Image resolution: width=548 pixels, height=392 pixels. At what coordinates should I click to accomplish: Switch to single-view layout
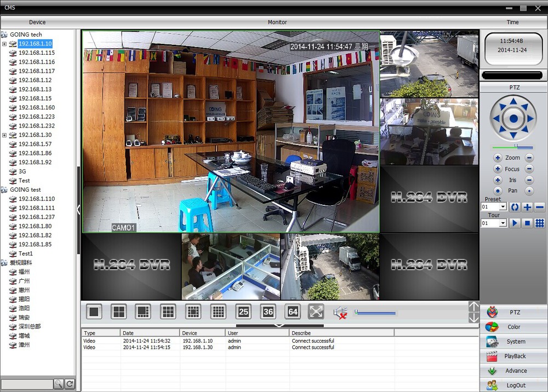coord(94,312)
